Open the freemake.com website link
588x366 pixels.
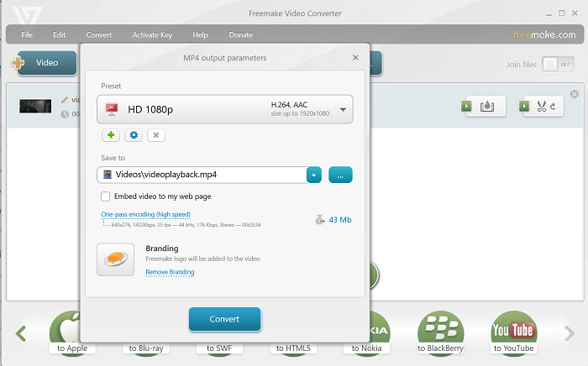pyautogui.click(x=544, y=34)
